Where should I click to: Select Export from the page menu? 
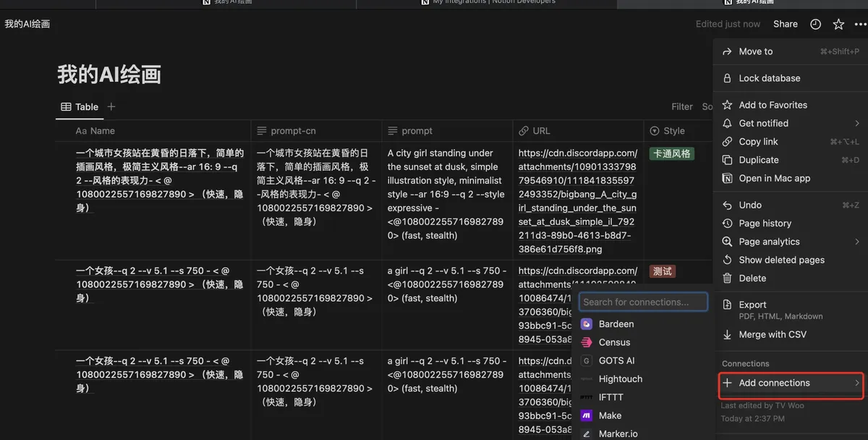tap(752, 305)
